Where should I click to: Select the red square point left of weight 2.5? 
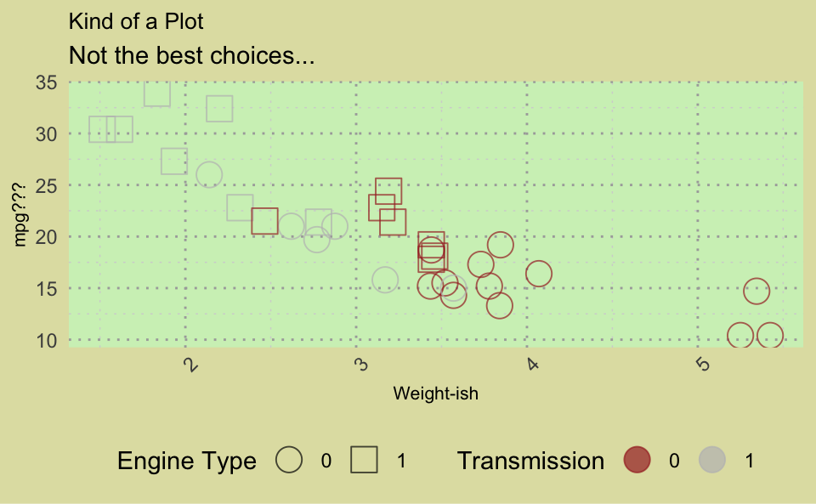coord(264,221)
